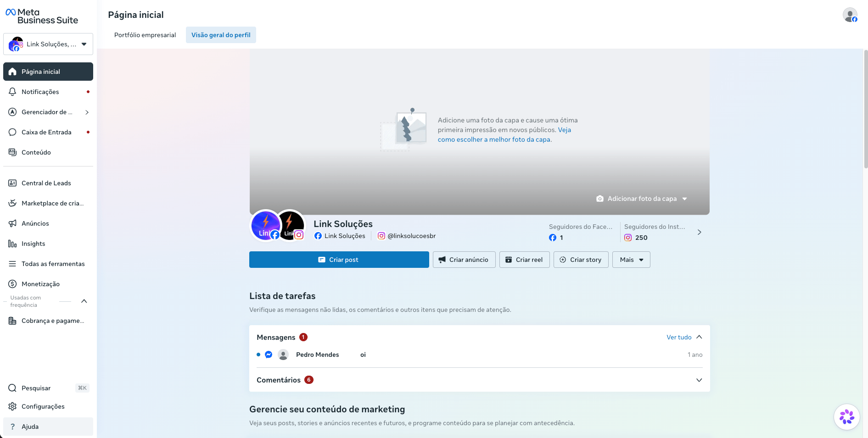This screenshot has height=438, width=868.
Task: Click the Lista de tarefas heading
Action: point(282,296)
